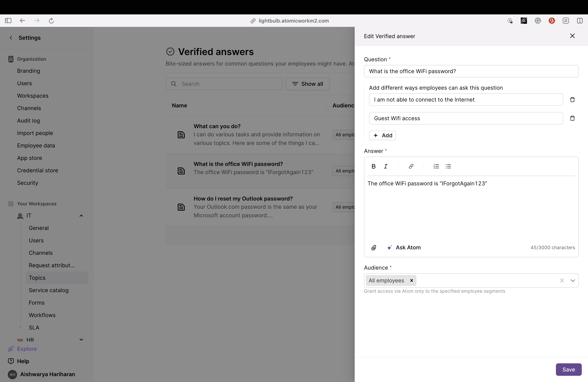The height and width of the screenshot is (382, 588).
Task: Open organization-level Channels page
Action: [x=29, y=108]
